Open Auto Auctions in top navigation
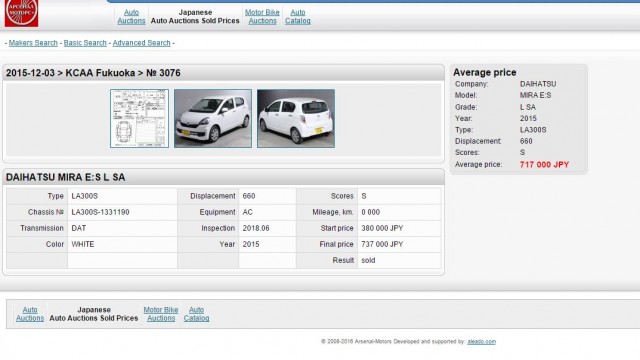 tap(131, 17)
